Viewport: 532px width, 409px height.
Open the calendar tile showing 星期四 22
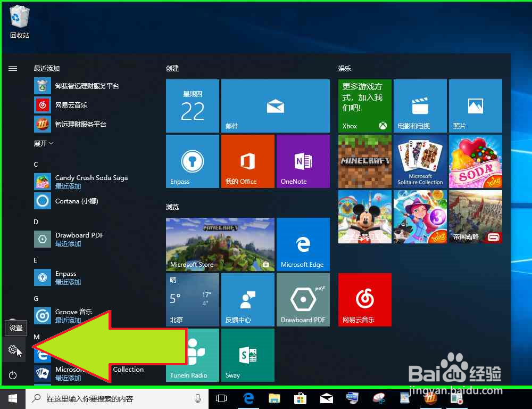193,106
